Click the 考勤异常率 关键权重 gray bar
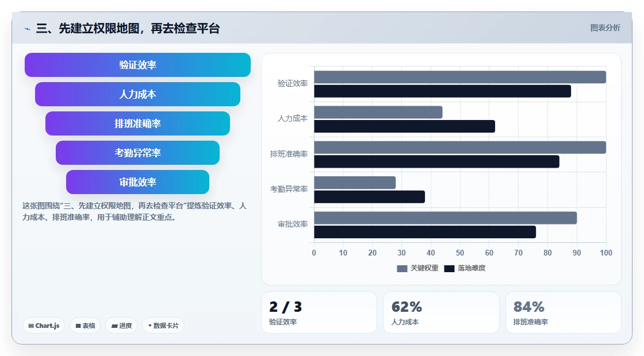This screenshot has height=356, width=644. coord(355,183)
